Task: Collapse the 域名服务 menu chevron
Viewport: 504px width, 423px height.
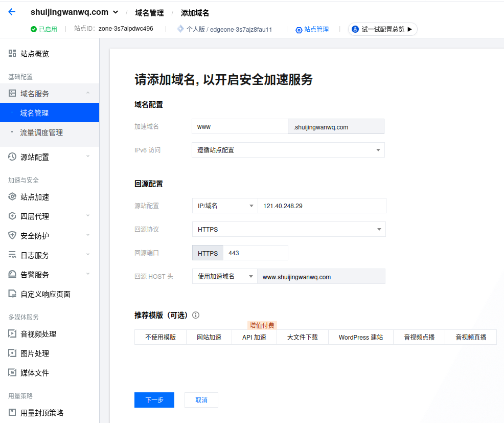Action: 88,93
